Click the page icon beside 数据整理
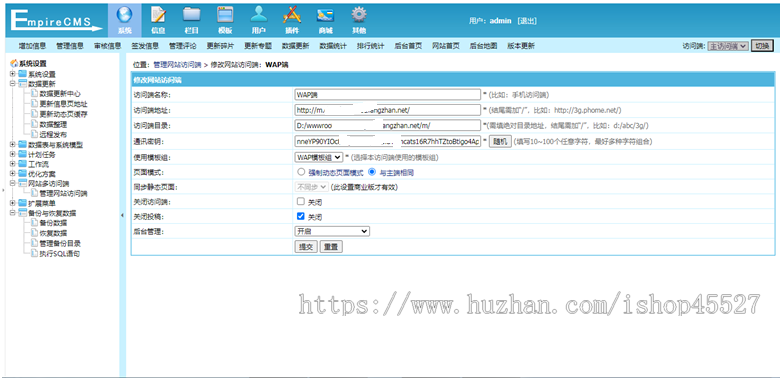The width and height of the screenshot is (782, 380). (x=34, y=124)
